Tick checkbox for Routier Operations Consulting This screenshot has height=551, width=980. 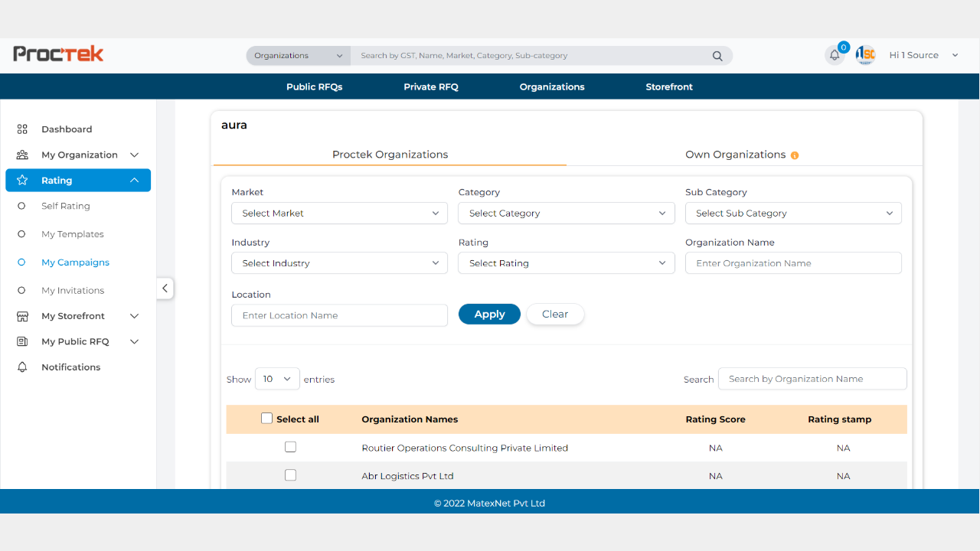tap(290, 447)
